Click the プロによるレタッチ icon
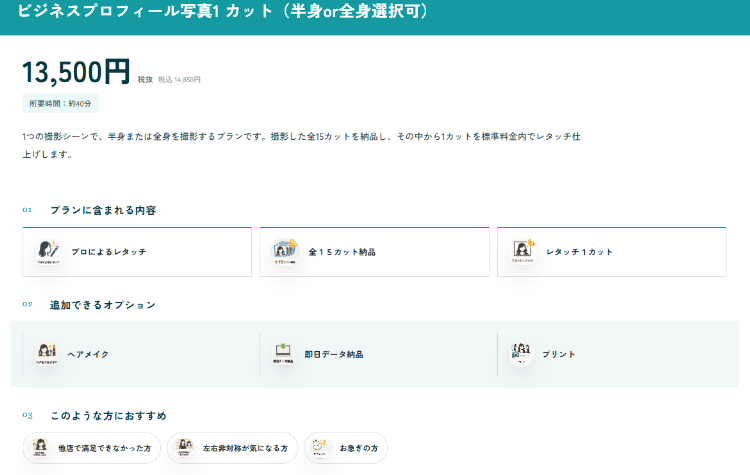The width and height of the screenshot is (750, 475). [x=48, y=252]
